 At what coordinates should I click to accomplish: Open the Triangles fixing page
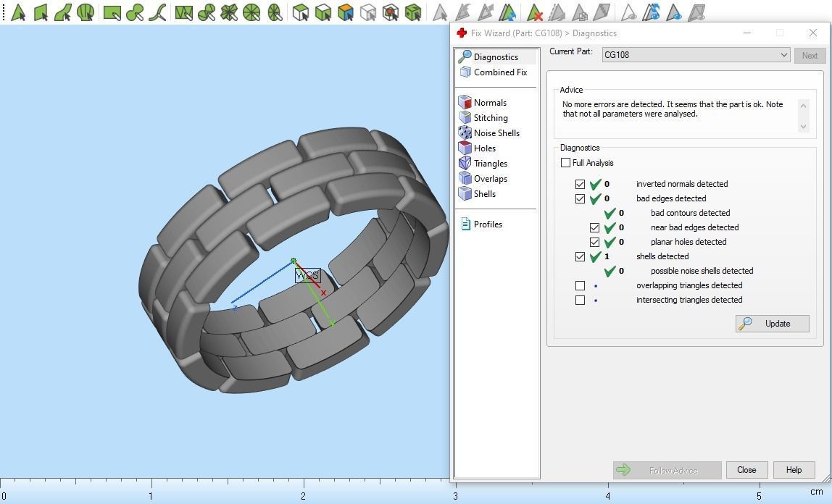point(483,163)
